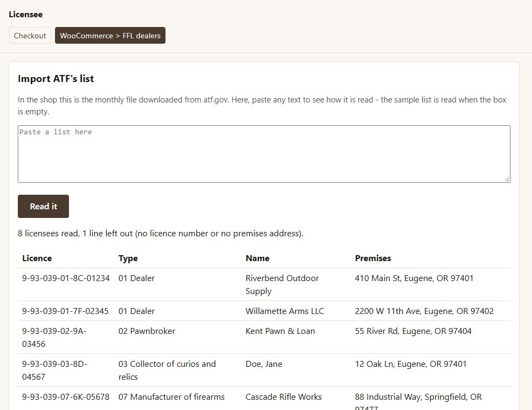Click the name Riverbend Outdoor Supply
532x410 pixels.
pyautogui.click(x=282, y=285)
